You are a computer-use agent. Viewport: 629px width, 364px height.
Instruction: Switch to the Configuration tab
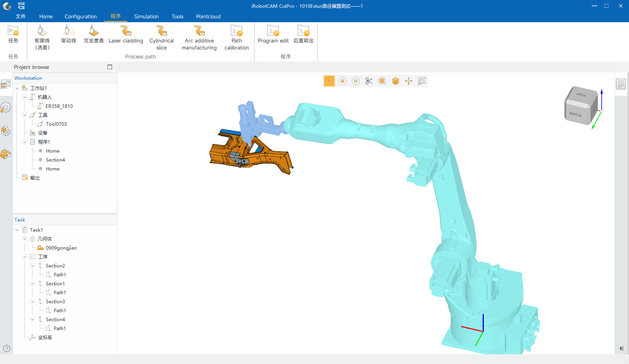[81, 16]
